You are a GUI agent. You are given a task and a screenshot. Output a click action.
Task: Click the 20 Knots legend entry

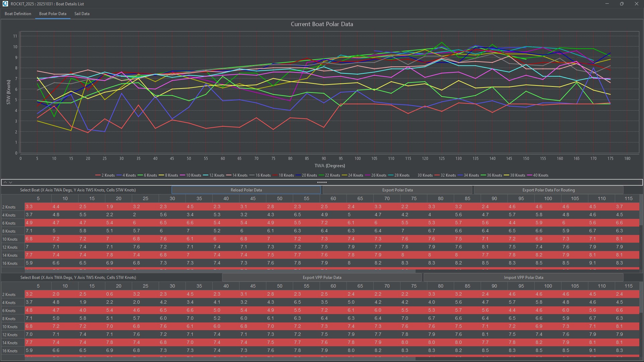coord(309,175)
